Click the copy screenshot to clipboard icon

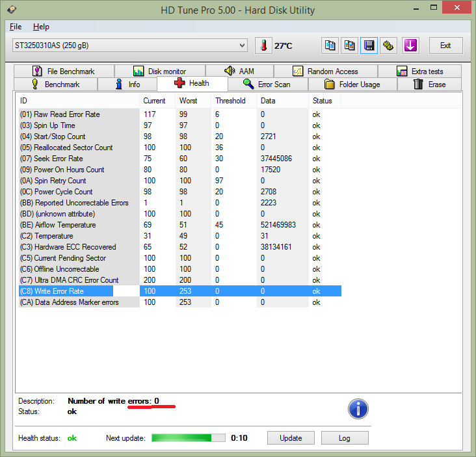tap(349, 46)
